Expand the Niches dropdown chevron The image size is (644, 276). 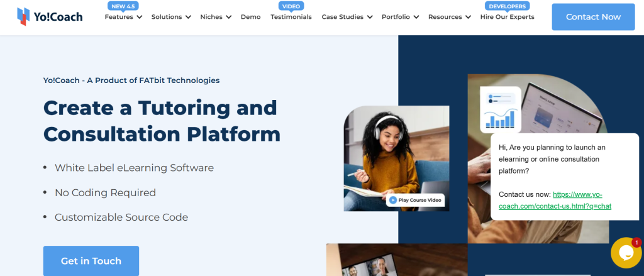tap(228, 17)
